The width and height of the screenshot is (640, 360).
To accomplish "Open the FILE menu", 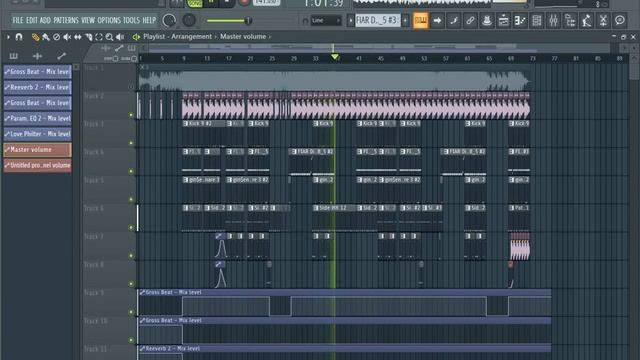I will point(18,20).
